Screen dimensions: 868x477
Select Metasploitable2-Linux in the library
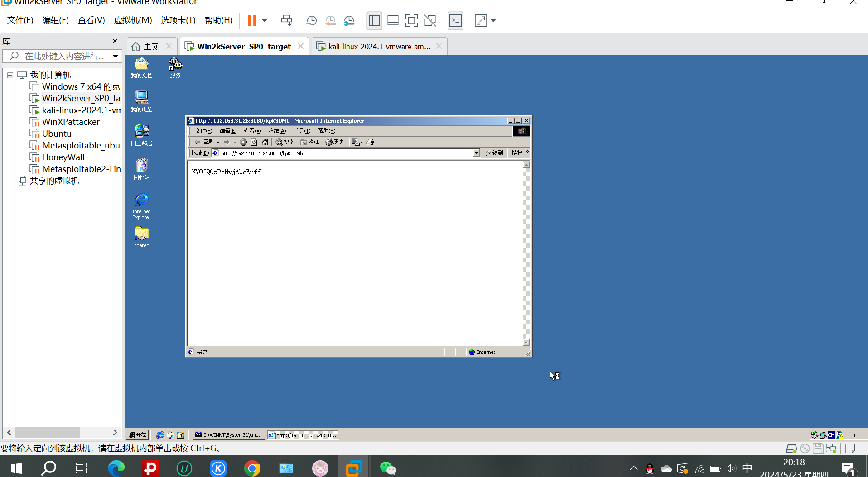click(x=75, y=169)
